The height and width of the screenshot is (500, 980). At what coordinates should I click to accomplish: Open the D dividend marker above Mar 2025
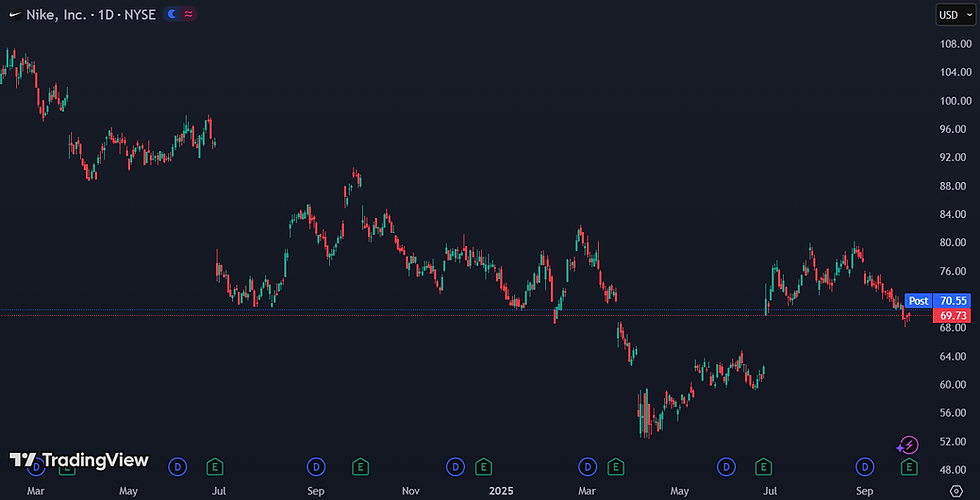coord(588,466)
